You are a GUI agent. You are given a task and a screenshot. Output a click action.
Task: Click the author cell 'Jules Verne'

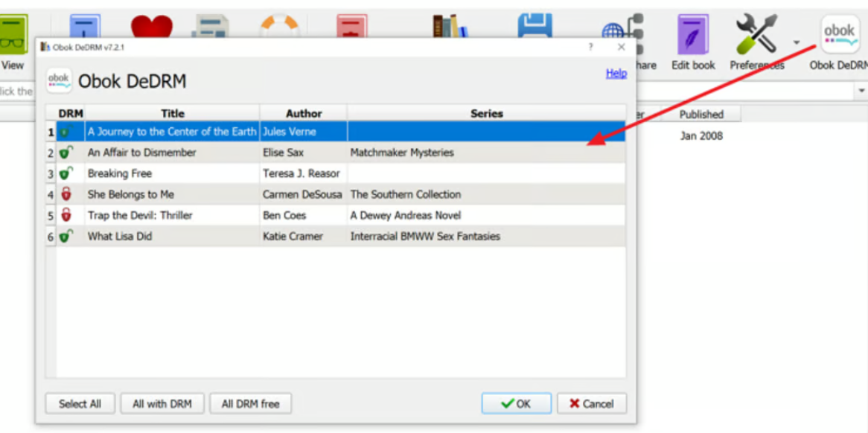pyautogui.click(x=304, y=132)
